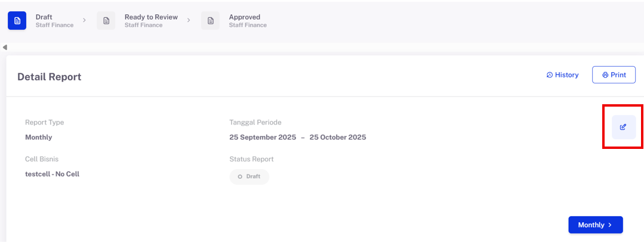Click the printer icon in Print button

(605, 75)
